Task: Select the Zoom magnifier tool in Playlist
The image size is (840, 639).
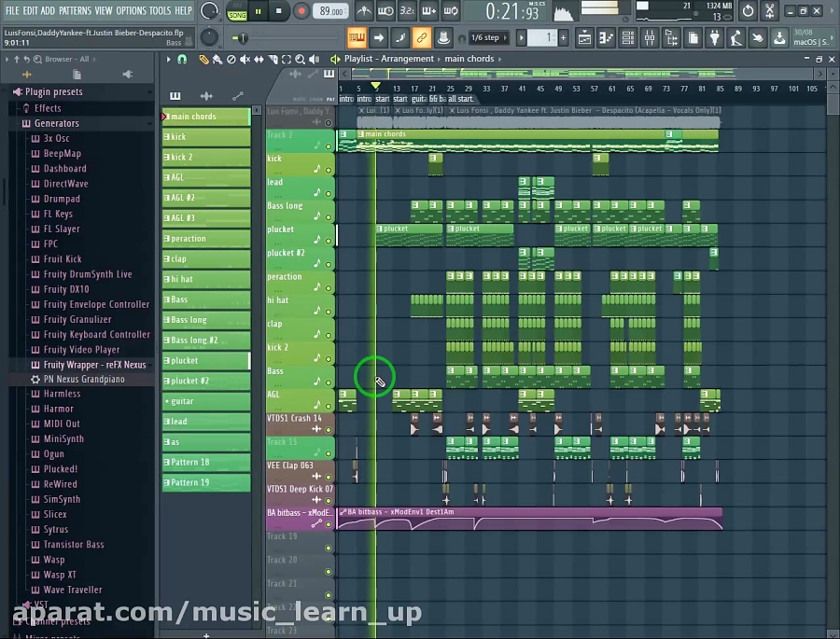Action: pos(300,60)
